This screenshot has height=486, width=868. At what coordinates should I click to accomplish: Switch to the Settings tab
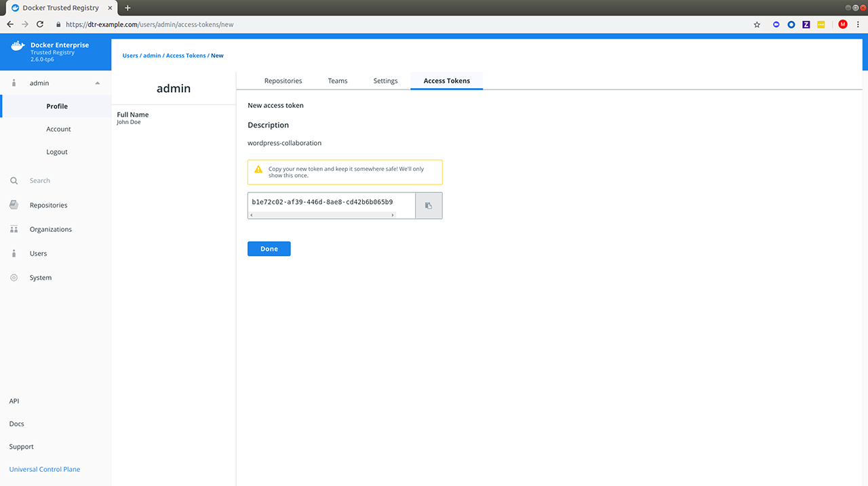coord(385,81)
